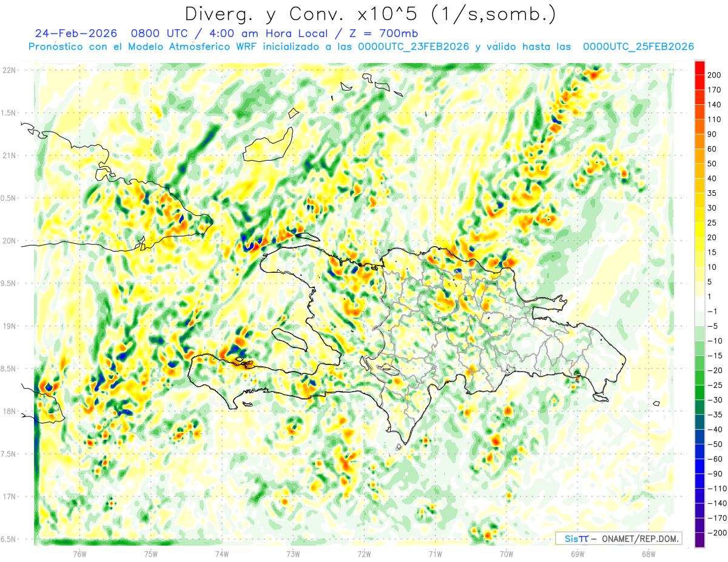Click the '19N' latitude label
This screenshot has width=728, height=562.
pyautogui.click(x=8, y=326)
